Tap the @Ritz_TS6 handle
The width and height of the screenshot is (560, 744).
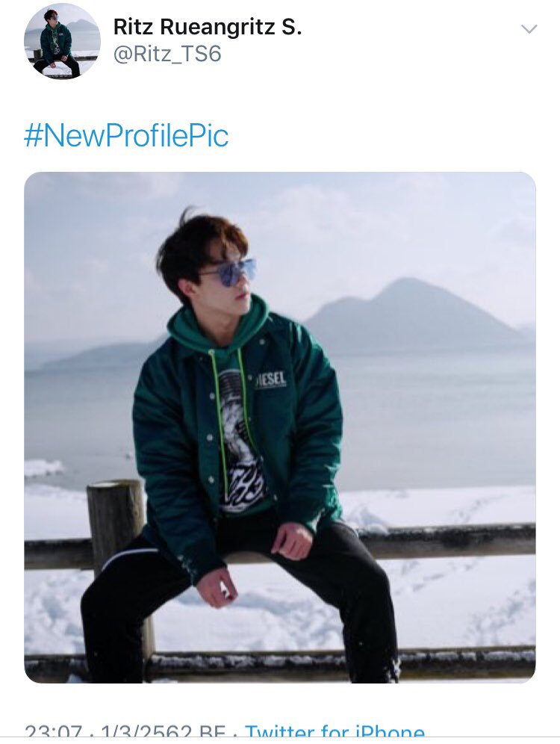167,54
